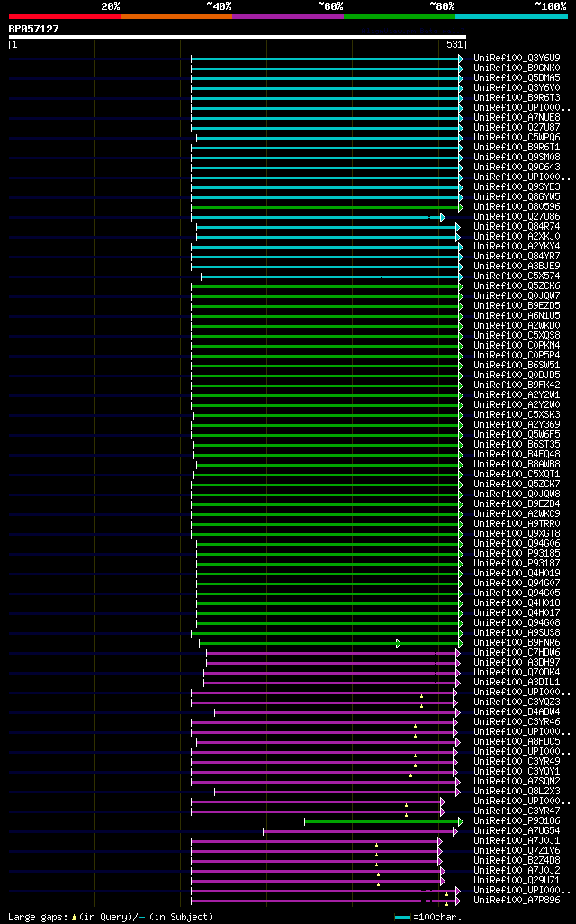
Task: Click the green ~80% identity legend segment
Action: (x=400, y=16)
